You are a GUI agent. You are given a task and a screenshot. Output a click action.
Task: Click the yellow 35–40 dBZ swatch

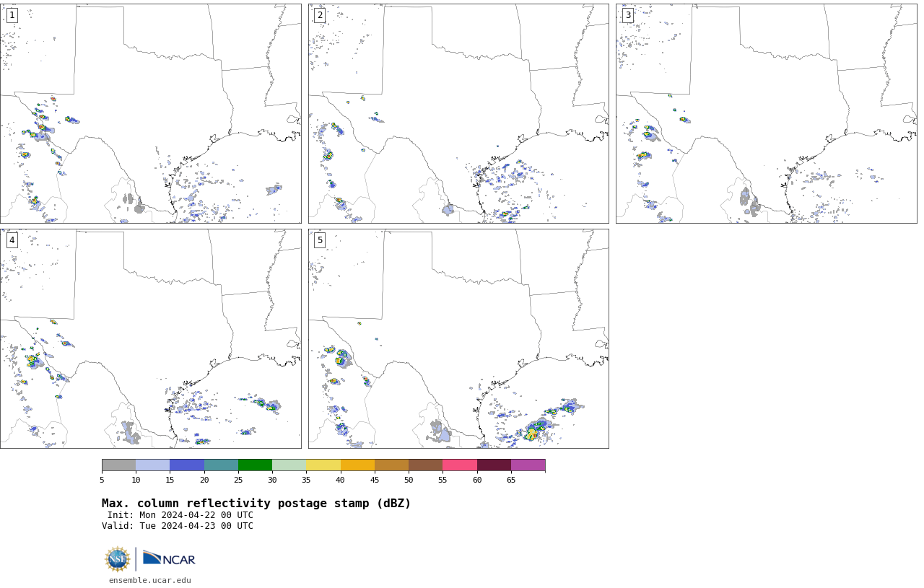tap(323, 465)
